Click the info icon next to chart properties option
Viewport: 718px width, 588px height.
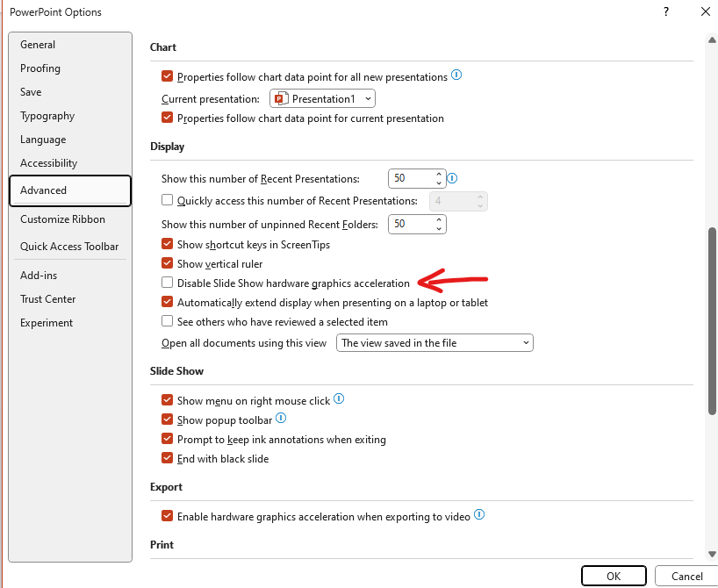[456, 76]
